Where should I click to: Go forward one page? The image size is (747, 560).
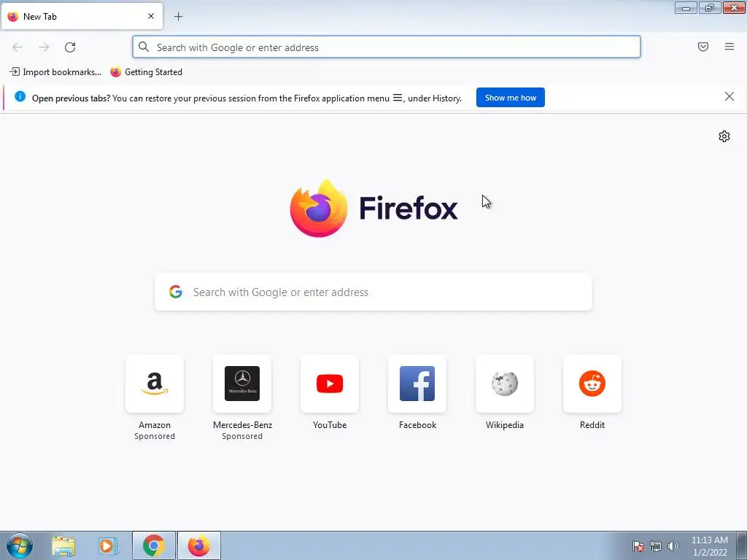click(x=44, y=47)
